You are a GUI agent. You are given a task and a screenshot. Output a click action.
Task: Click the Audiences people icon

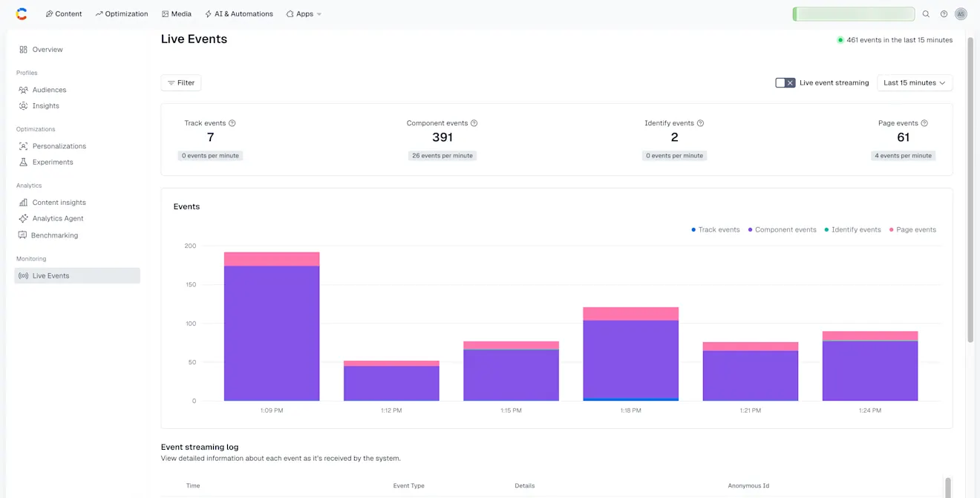(23, 90)
